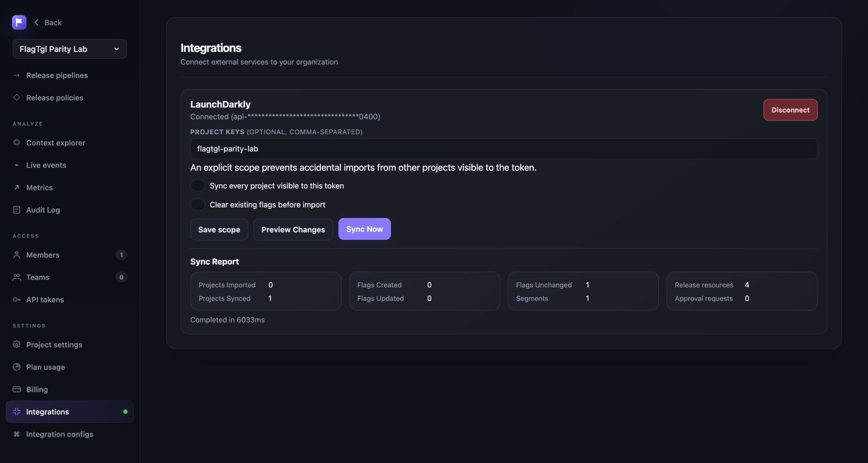Click the Sync Report heading
The width and height of the screenshot is (868, 463).
click(215, 262)
